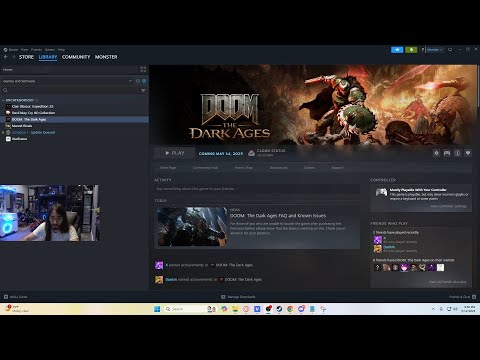Click the question mark wishlist friend avatar
The width and height of the screenshot is (480, 360).
click(x=377, y=267)
